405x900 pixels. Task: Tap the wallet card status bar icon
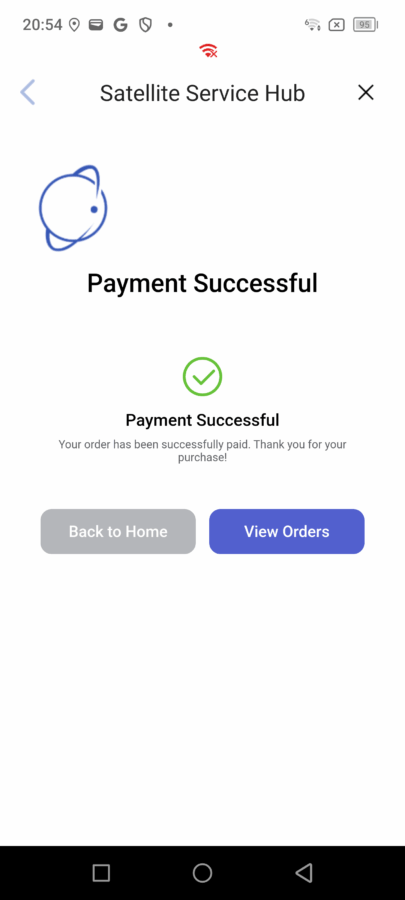[x=96, y=25]
